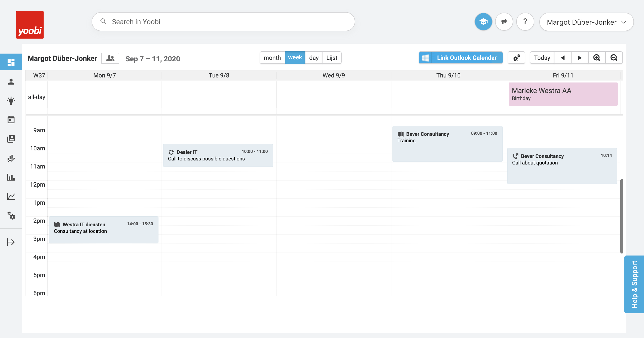Image resolution: width=644 pixels, height=338 pixels.
Task: Click the Mon 9/7 column header
Action: pos(105,75)
